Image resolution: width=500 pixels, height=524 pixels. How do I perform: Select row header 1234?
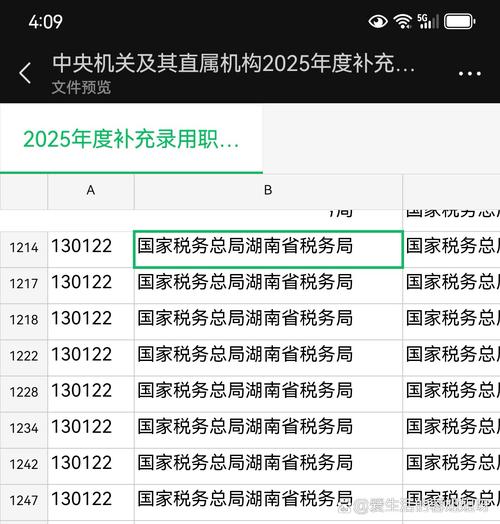coord(24,429)
